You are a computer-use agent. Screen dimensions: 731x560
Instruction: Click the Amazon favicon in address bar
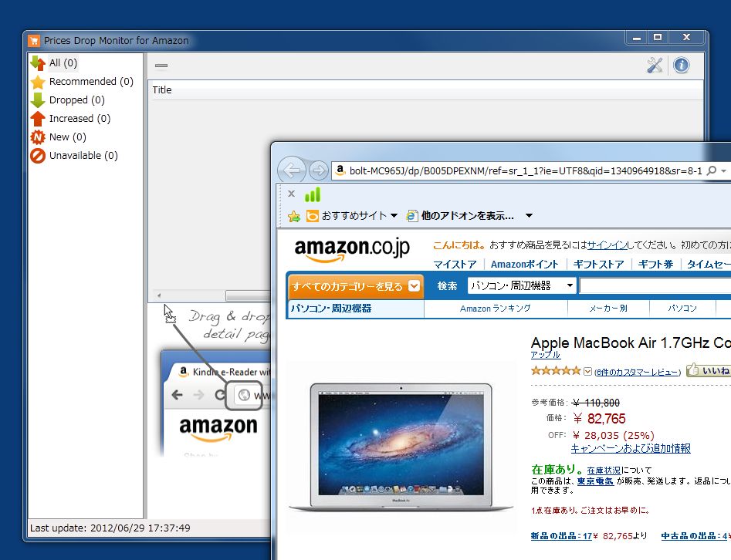340,170
